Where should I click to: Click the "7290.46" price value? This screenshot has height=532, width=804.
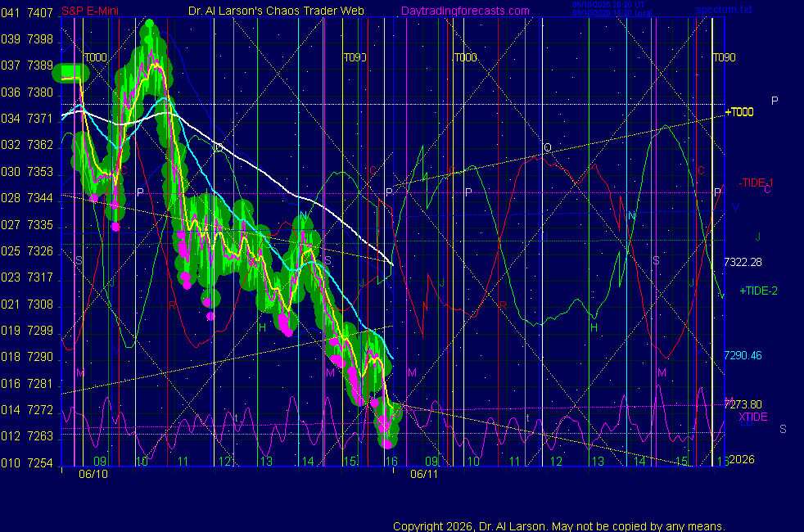tap(743, 355)
